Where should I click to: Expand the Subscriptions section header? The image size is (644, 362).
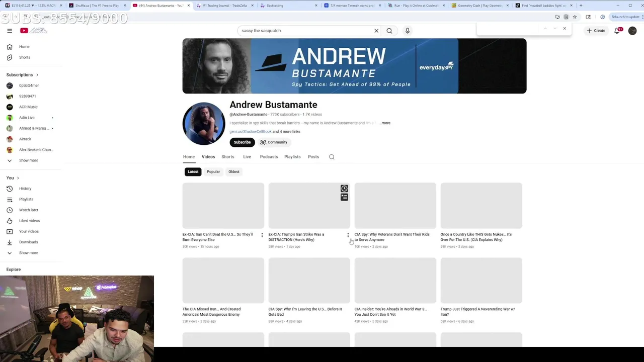click(22, 75)
